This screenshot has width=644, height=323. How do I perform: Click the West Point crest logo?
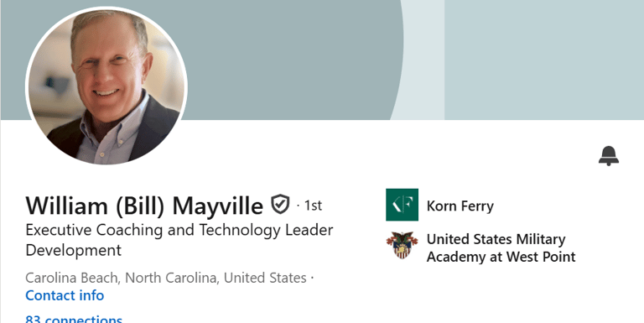[402, 245]
